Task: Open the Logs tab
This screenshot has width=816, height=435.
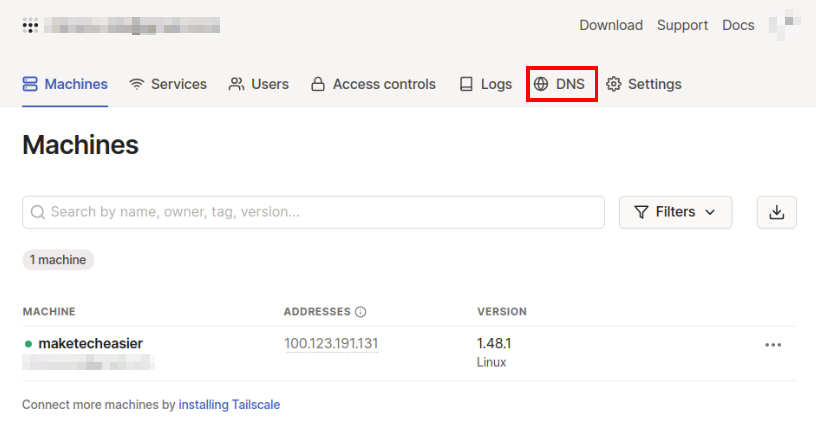Action: point(486,84)
